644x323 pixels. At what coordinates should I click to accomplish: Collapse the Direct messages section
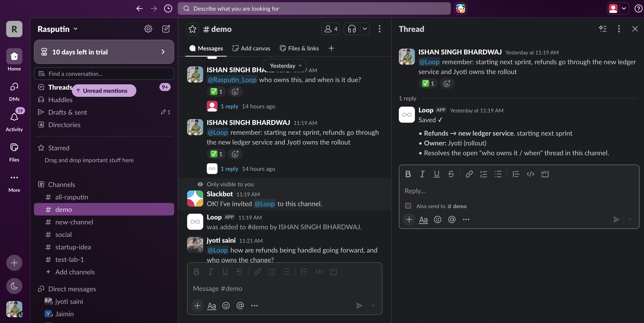[x=72, y=289]
